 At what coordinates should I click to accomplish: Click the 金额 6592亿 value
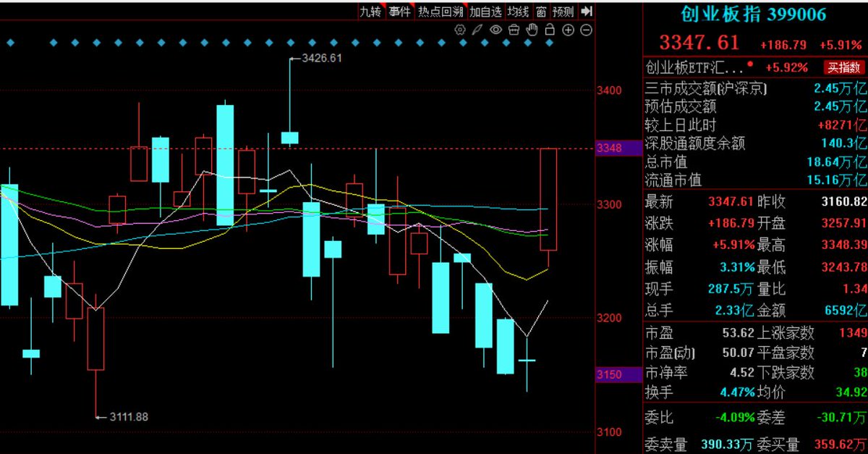846,311
